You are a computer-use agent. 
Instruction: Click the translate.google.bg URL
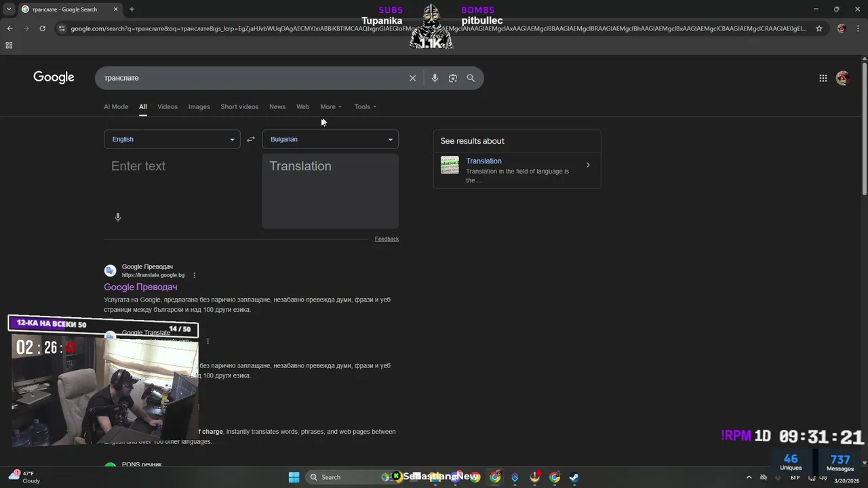[153, 275]
